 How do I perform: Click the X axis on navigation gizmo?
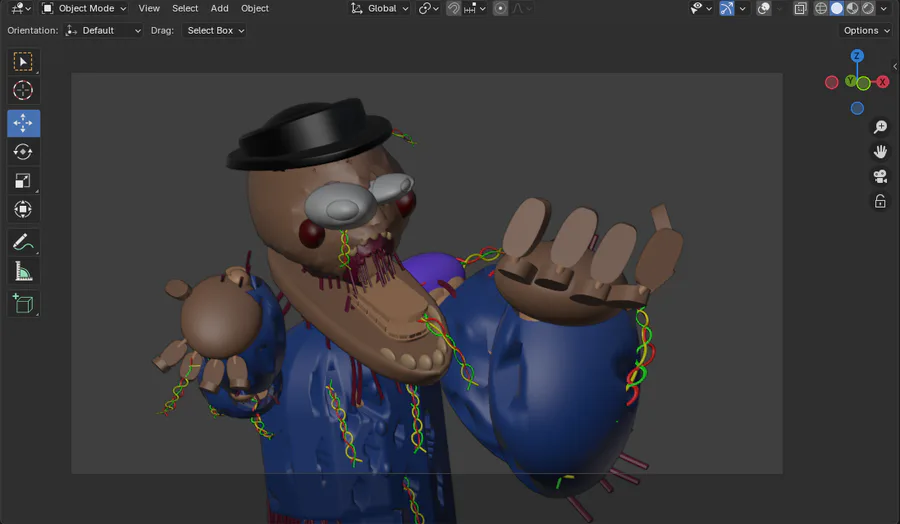[882, 82]
